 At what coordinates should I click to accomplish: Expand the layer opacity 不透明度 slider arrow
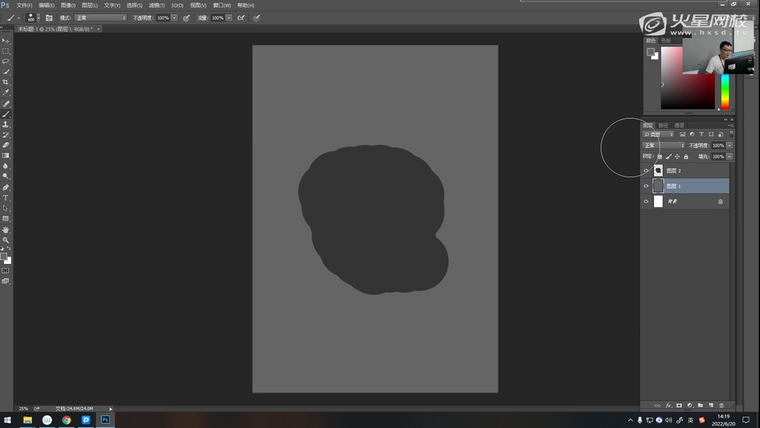click(x=729, y=145)
